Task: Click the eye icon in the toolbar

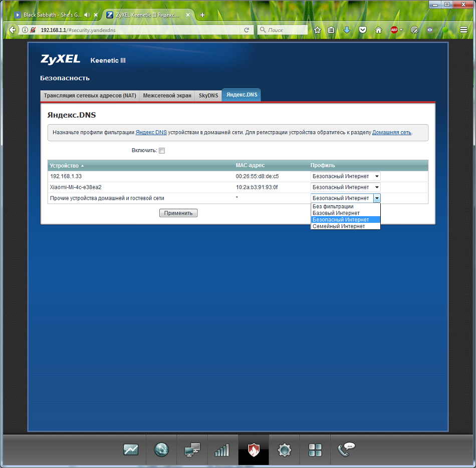Action: [430, 30]
